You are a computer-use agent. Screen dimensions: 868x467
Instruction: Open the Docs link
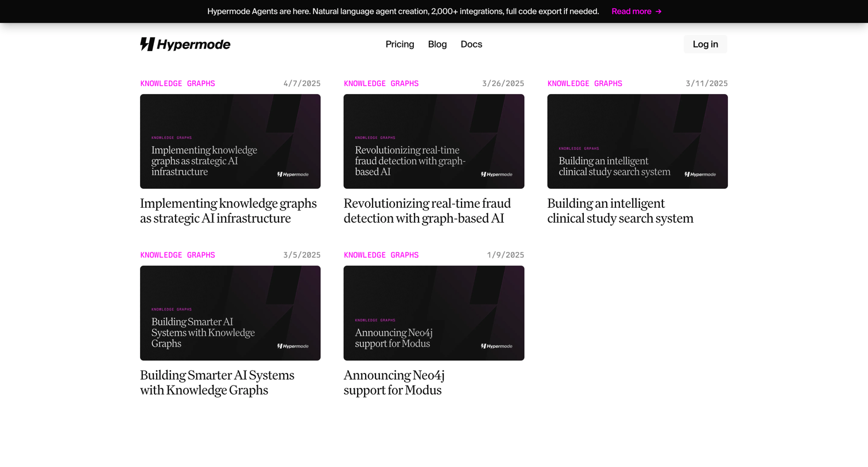coord(471,44)
